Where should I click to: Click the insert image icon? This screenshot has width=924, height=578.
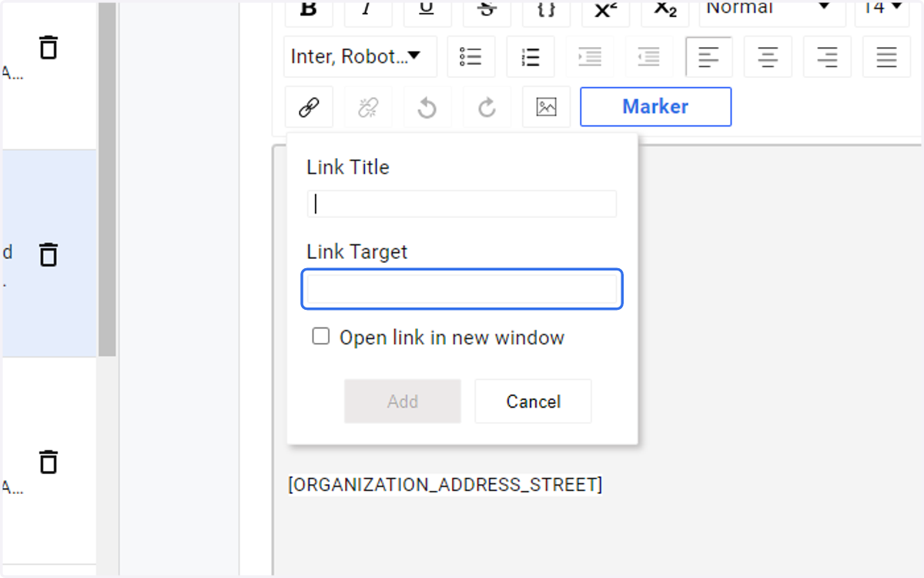click(546, 106)
